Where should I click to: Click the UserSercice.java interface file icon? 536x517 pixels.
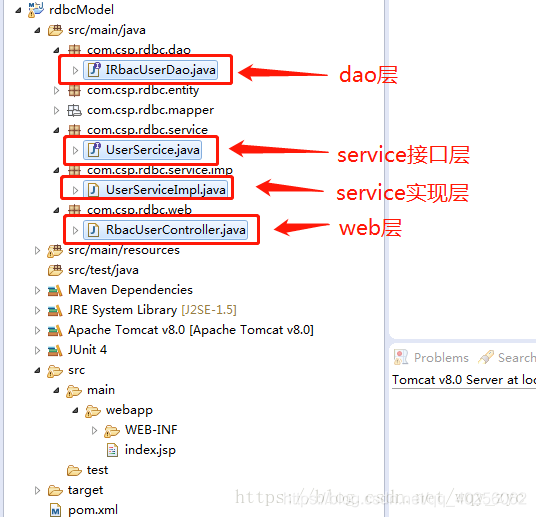pyautogui.click(x=94, y=150)
